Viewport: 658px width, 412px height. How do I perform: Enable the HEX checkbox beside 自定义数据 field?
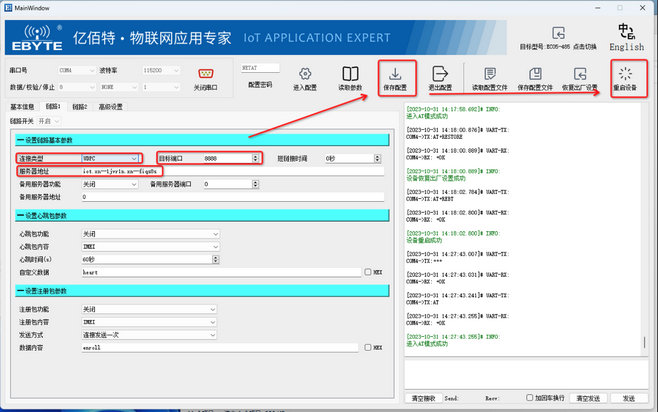[368, 271]
